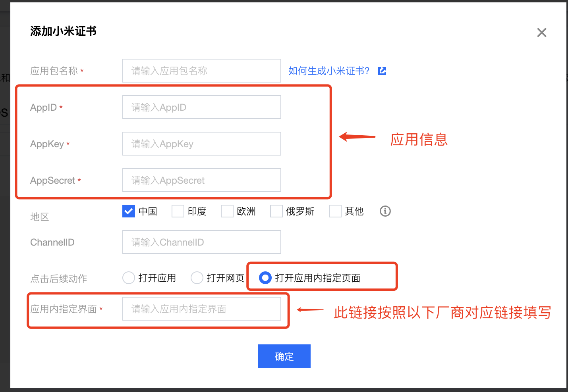Check the 印度 region checkbox

[178, 211]
